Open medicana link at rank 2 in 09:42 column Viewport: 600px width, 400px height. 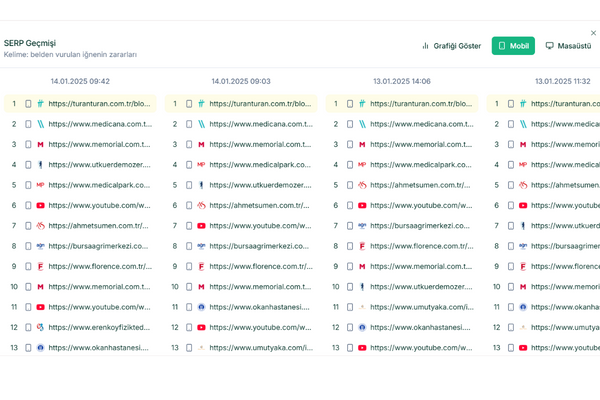100,124
